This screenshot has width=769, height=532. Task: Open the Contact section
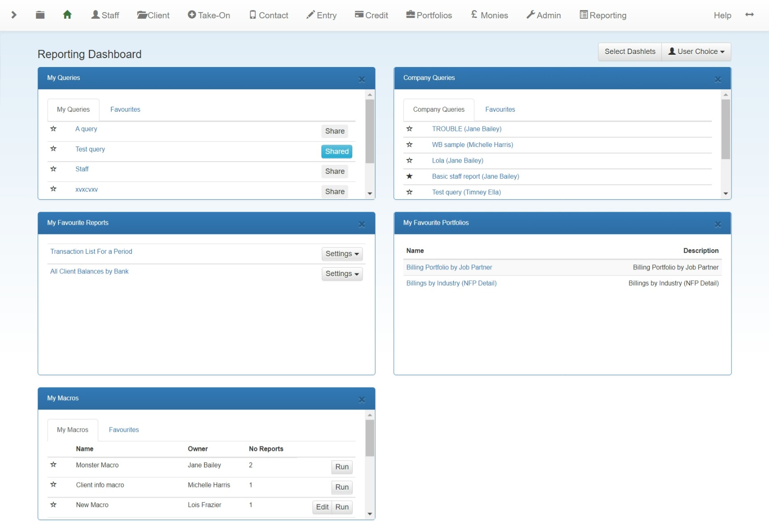[268, 15]
